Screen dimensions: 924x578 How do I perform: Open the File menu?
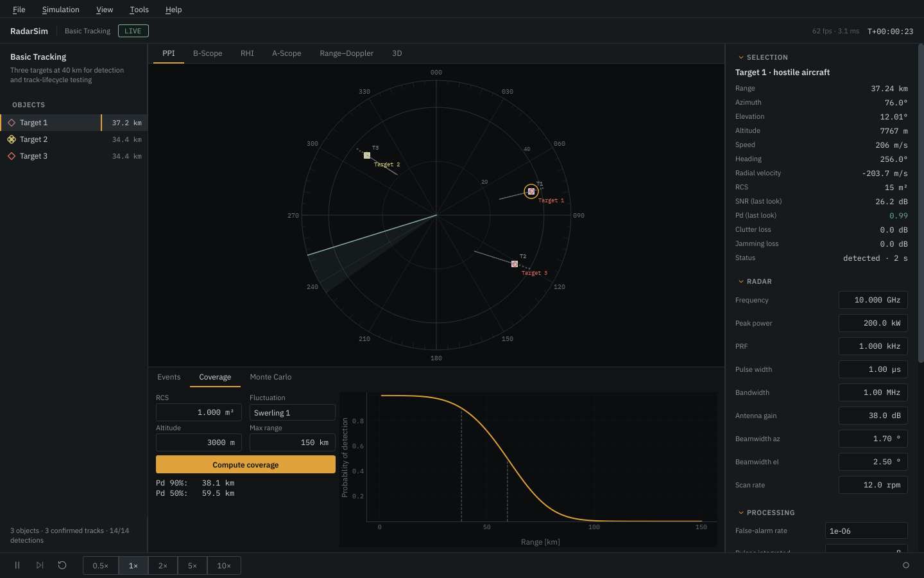(x=19, y=10)
